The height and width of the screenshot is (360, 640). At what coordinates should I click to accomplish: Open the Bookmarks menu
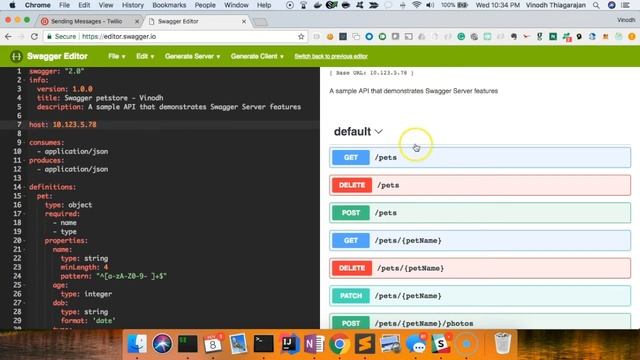point(169,5)
